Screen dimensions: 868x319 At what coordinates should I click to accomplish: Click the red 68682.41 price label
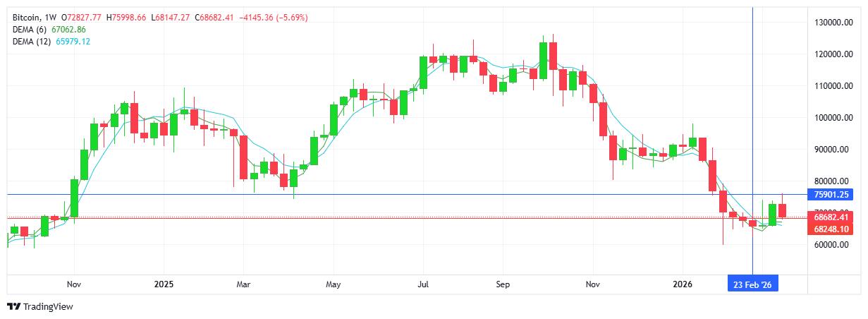pos(832,217)
